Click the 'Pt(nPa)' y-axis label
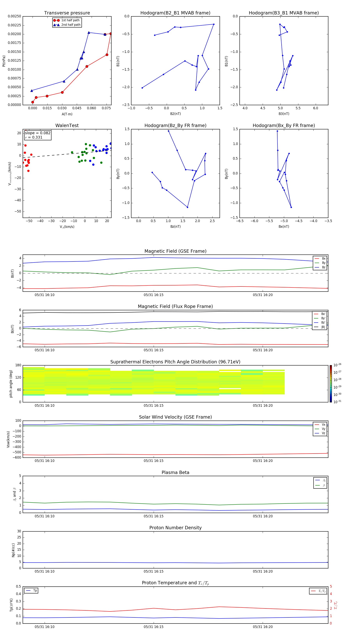 tap(4, 61)
